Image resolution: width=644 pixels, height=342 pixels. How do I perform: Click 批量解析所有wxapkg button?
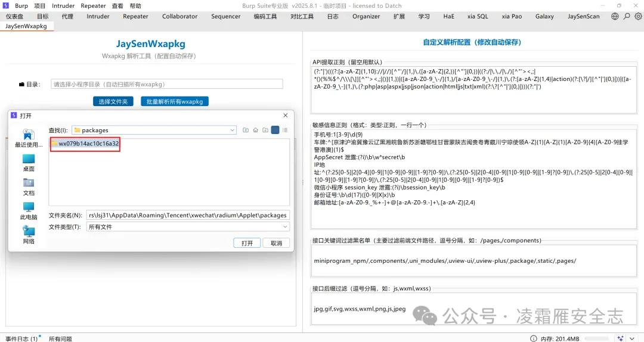(175, 101)
